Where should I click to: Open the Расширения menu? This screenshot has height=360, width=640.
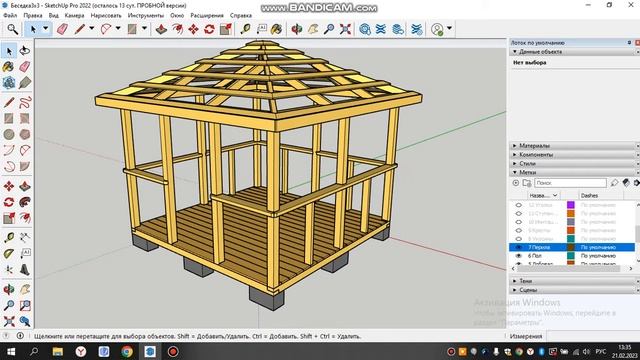(207, 16)
